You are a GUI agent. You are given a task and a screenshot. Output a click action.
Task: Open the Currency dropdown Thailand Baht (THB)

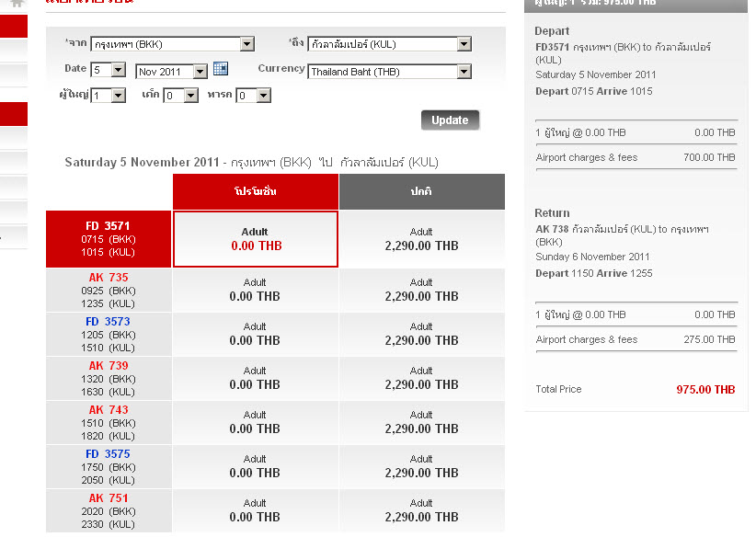pyautogui.click(x=390, y=72)
